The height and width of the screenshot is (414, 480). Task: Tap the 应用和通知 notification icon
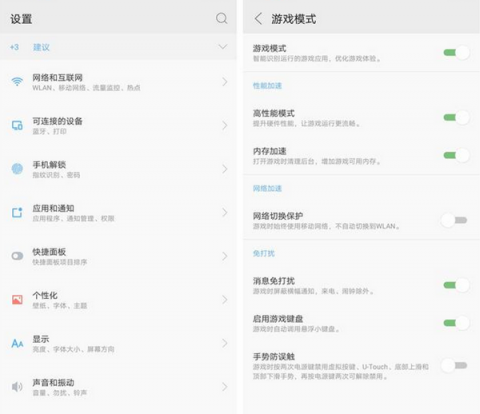(x=17, y=212)
